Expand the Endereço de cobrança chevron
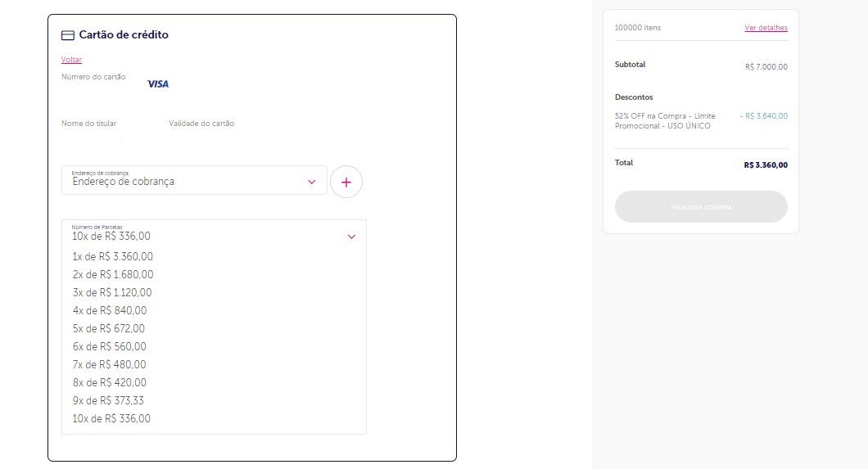 point(312,182)
